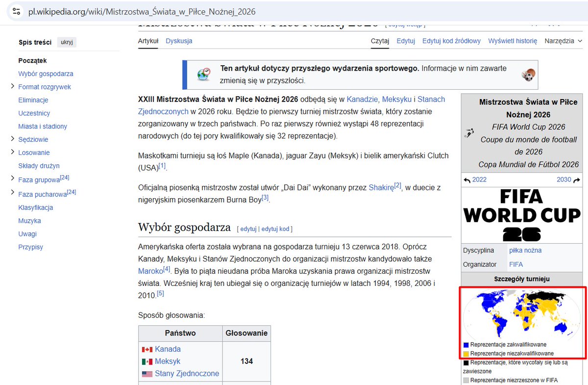
Task: Click the blue 'zakwalifikowane' legend swatch
Action: point(466,345)
